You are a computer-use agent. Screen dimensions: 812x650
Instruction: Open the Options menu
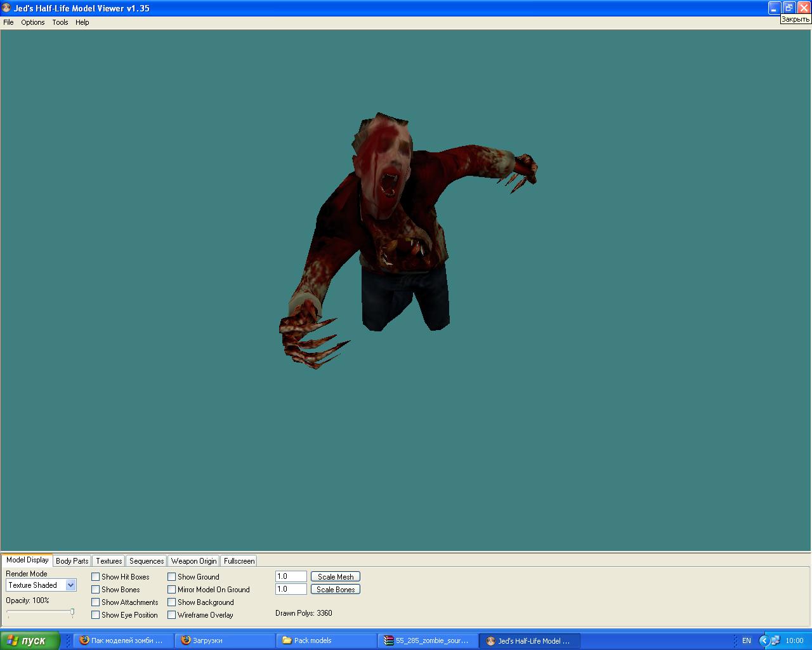pos(33,22)
